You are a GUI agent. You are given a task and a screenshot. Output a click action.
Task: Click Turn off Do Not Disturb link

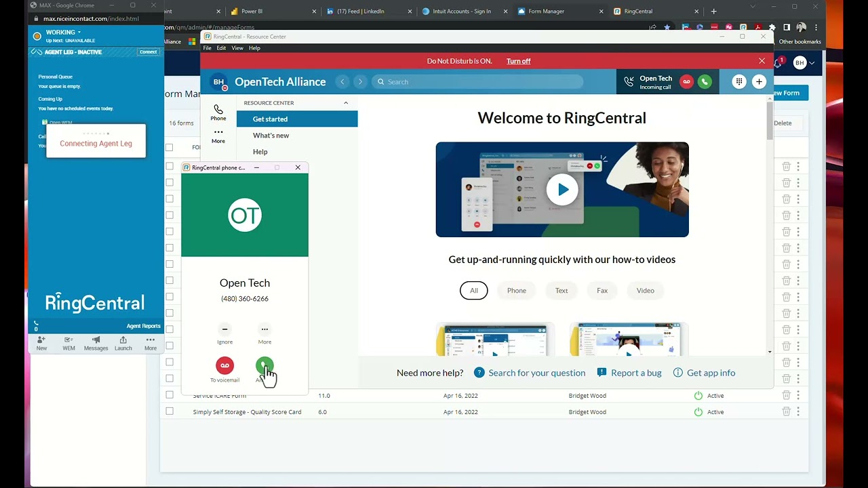click(x=518, y=61)
